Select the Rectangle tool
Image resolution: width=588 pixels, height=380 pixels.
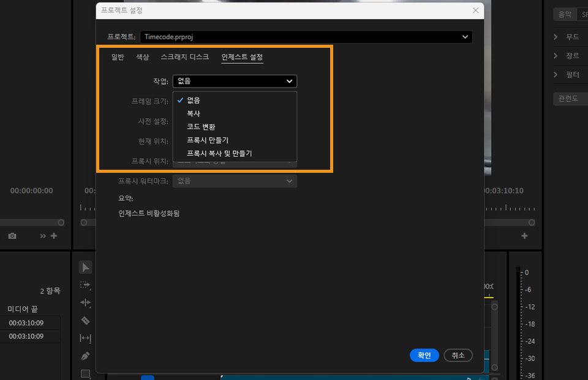[x=85, y=373]
